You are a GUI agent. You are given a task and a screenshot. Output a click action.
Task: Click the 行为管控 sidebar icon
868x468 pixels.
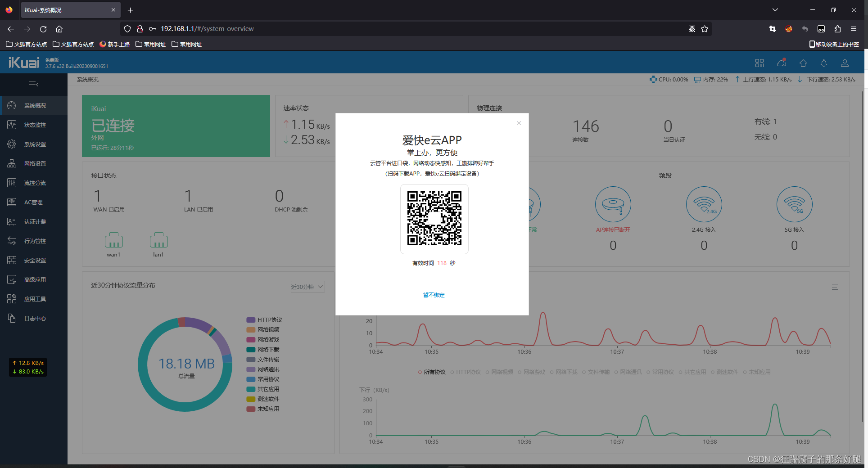[12, 241]
